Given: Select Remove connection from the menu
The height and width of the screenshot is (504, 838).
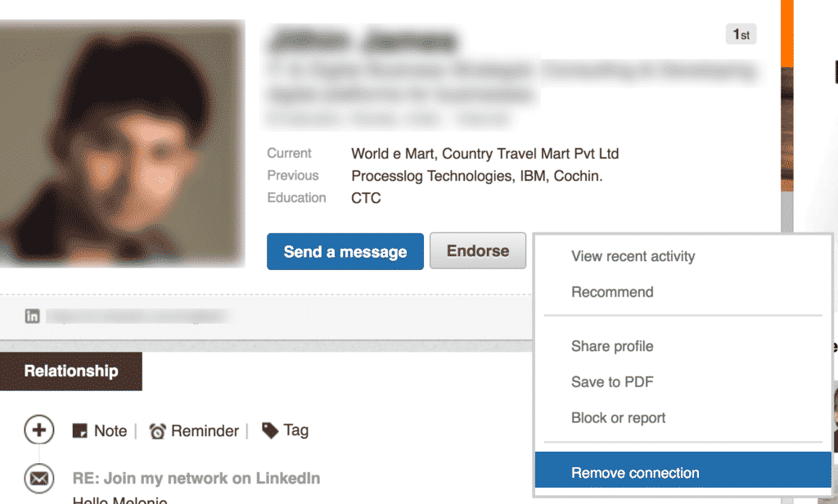Looking at the screenshot, I should 634,472.
